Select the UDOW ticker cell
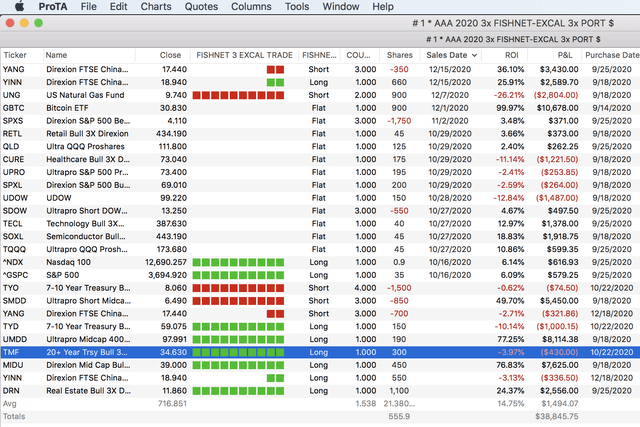 click(x=15, y=198)
